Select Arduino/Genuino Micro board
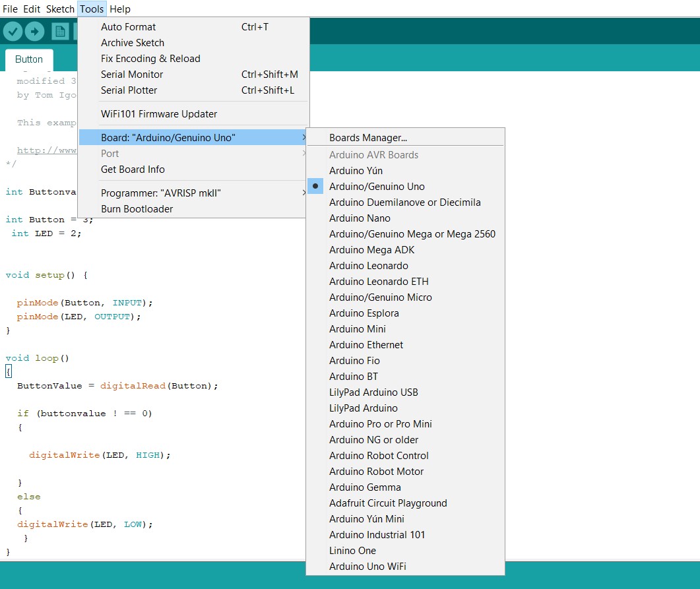This screenshot has height=589, width=700. click(x=405, y=297)
